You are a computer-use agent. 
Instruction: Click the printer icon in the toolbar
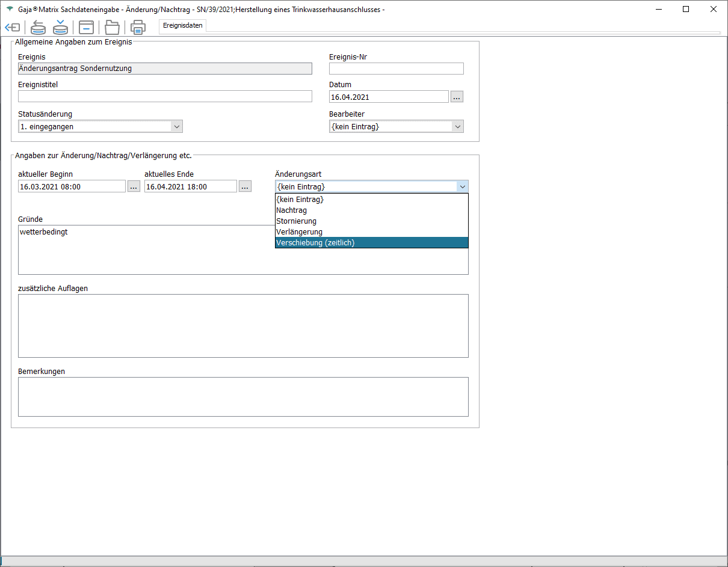coord(138,28)
